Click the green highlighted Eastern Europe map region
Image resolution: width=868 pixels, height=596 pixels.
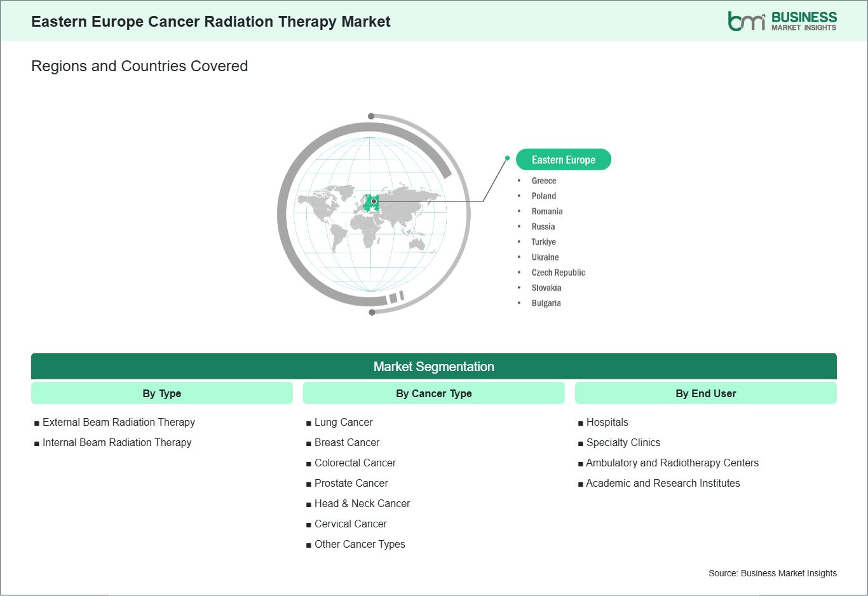coord(371,203)
